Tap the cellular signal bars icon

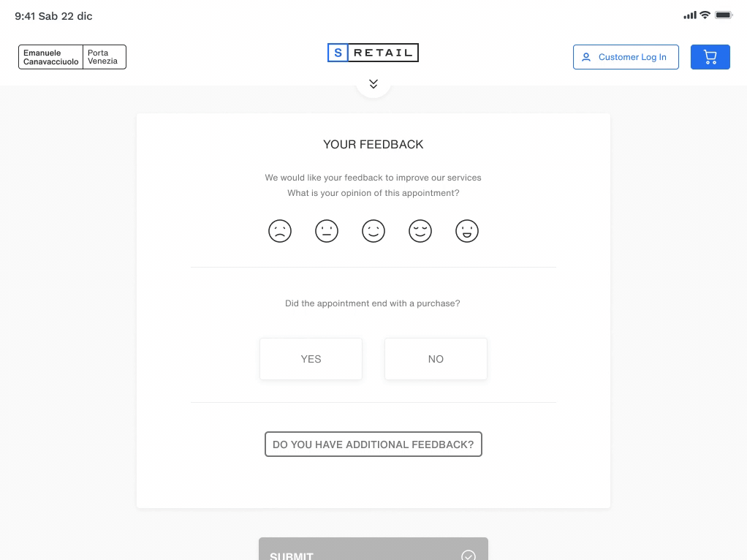(690, 15)
